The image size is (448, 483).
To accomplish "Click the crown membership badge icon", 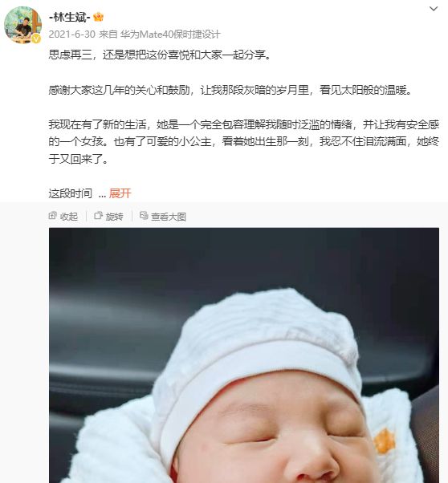I will pyautogui.click(x=99, y=17).
